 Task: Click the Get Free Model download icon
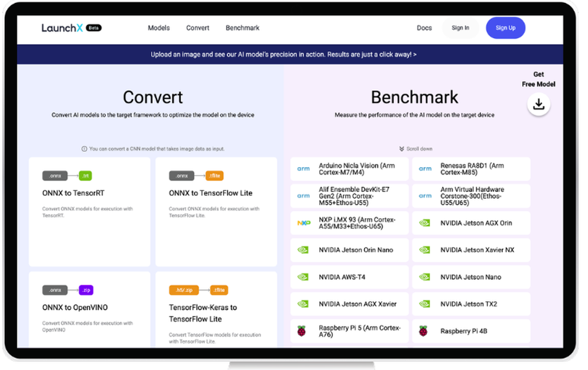pos(539,104)
